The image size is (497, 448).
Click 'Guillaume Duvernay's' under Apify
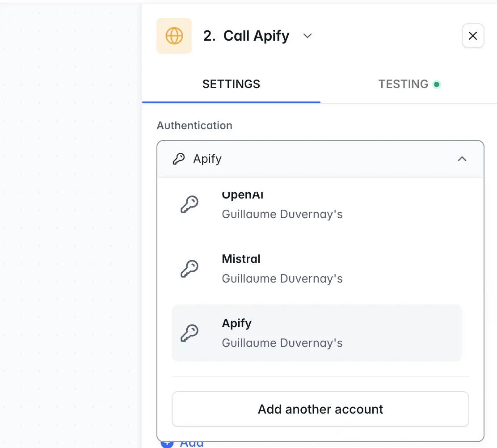point(282,343)
